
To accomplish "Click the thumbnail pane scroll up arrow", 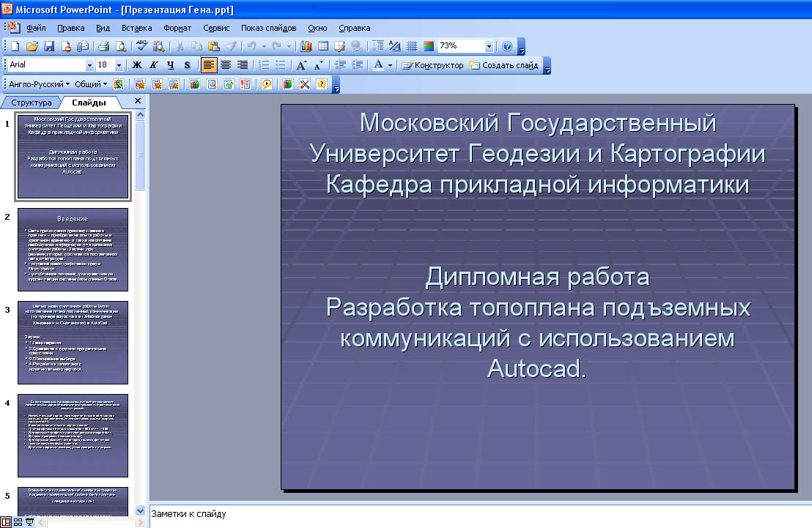I will point(140,114).
